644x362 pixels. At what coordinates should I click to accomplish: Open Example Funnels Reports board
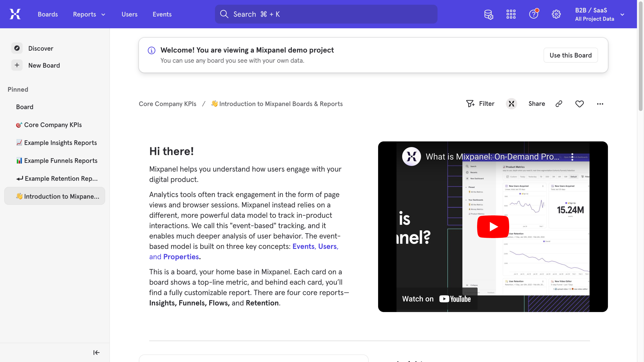pyautogui.click(x=60, y=160)
